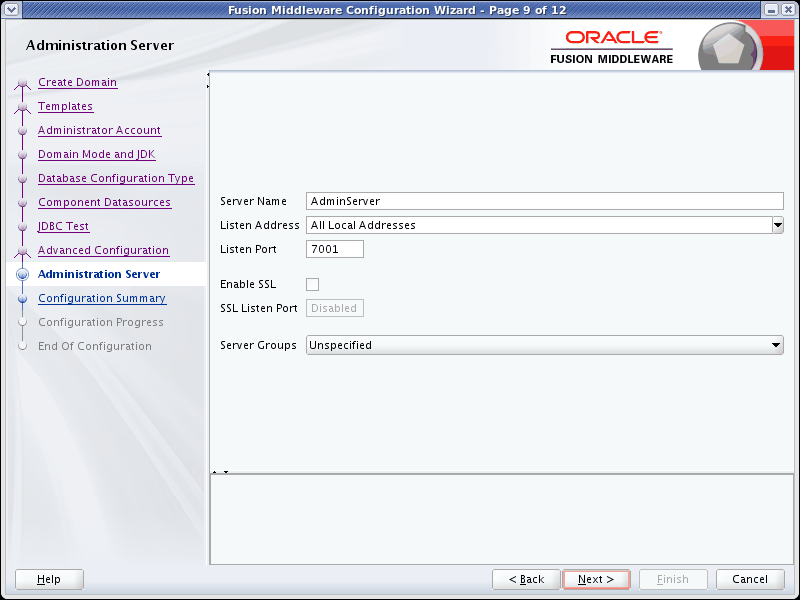This screenshot has width=800, height=600.
Task: Click the Create Domain step bullet icon
Action: coord(22,83)
